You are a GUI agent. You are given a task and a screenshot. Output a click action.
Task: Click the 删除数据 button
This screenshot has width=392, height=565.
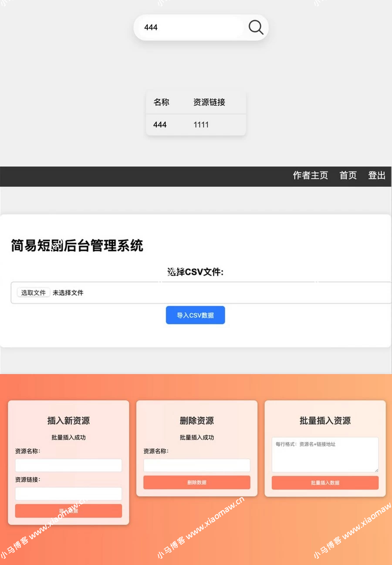point(197,482)
